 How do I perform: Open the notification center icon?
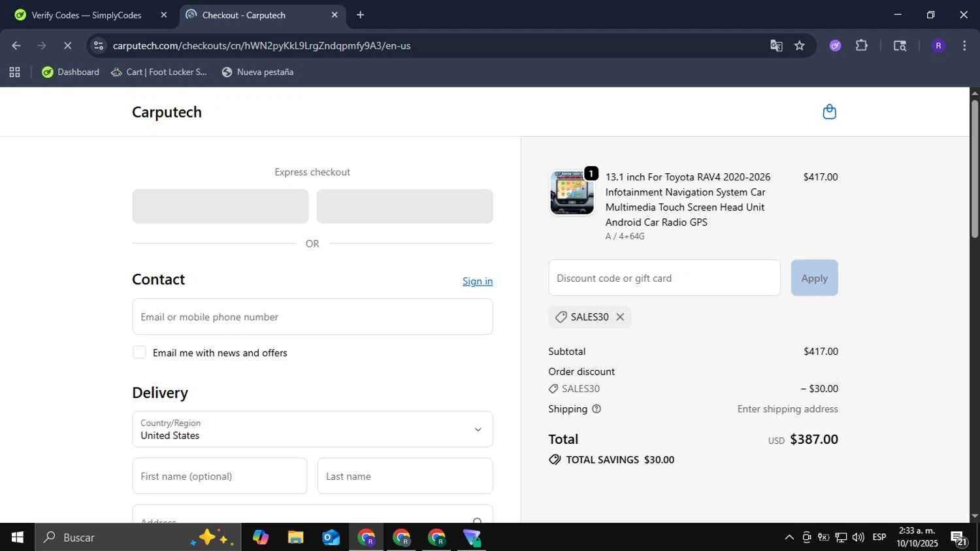point(959,539)
